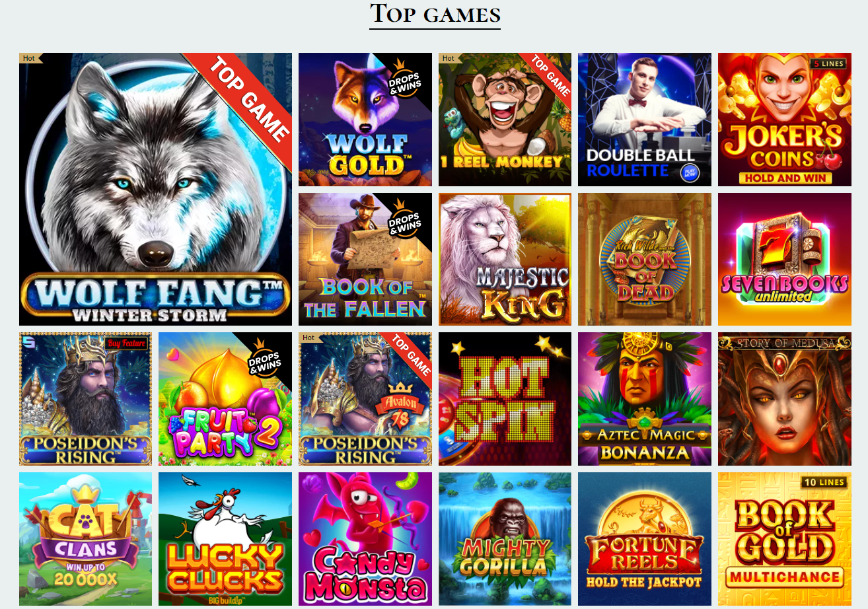
Task: Launch the Hot Spin game
Action: click(505, 399)
